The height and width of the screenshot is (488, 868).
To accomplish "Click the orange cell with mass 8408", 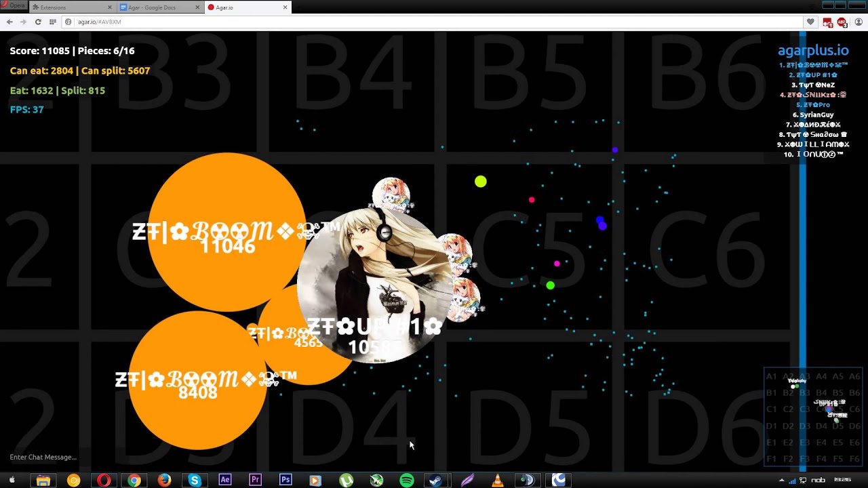I will click(197, 380).
